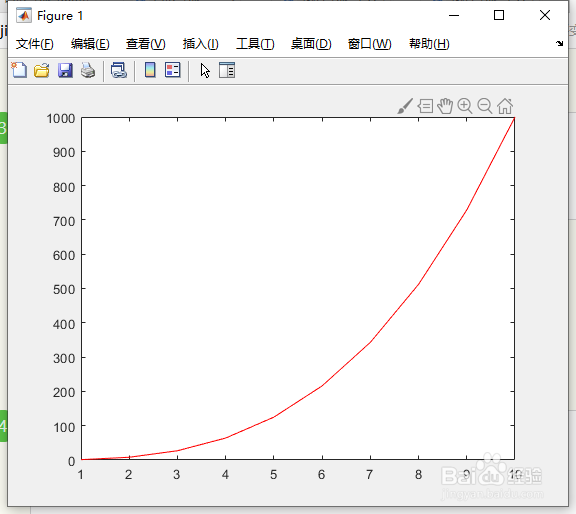Select the pan hand tool

pyautogui.click(x=445, y=106)
